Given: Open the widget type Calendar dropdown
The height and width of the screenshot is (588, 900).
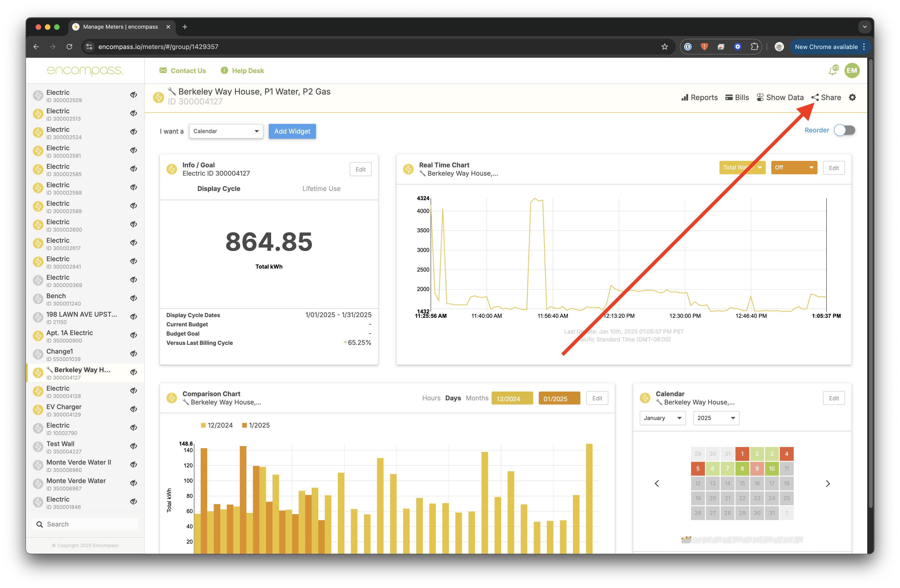Looking at the screenshot, I should (226, 131).
